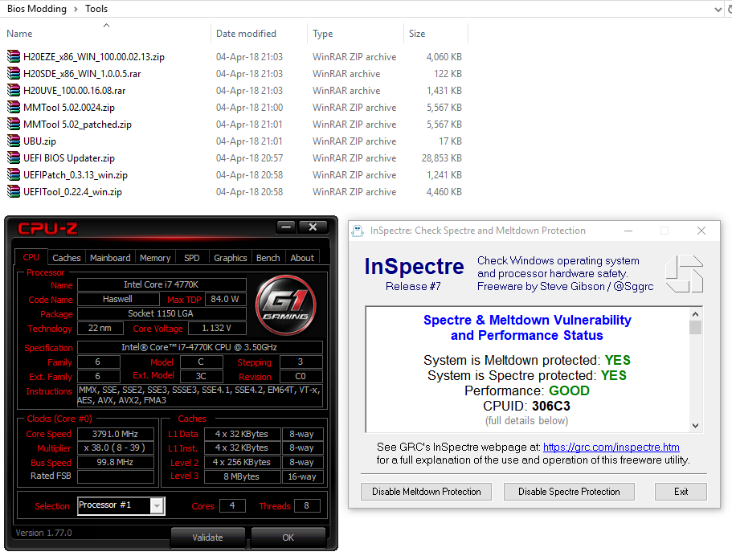
Task: Open the Bench tab in CPU-Z
Action: pyautogui.click(x=268, y=258)
